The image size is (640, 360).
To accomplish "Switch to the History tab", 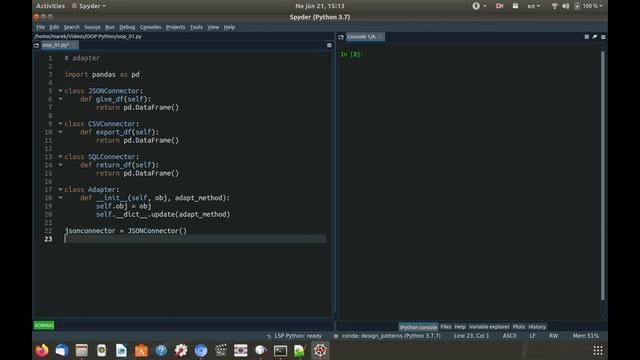I will point(537,327).
